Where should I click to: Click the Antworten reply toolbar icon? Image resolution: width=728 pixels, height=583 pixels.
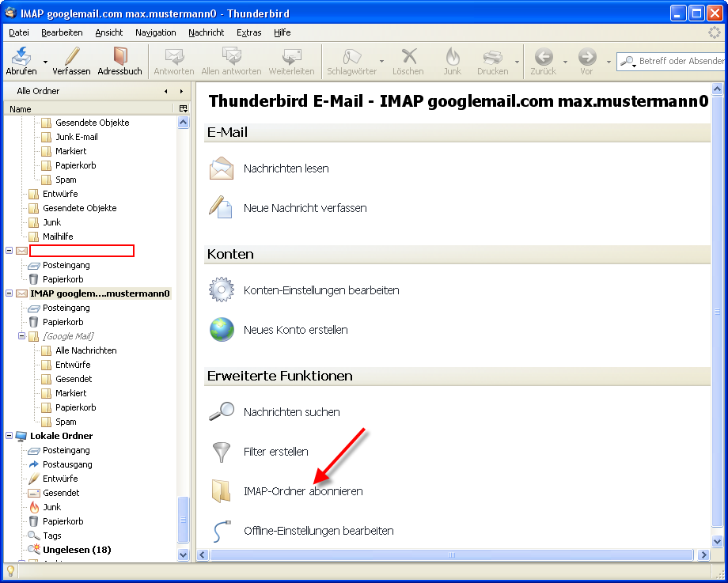click(x=174, y=57)
